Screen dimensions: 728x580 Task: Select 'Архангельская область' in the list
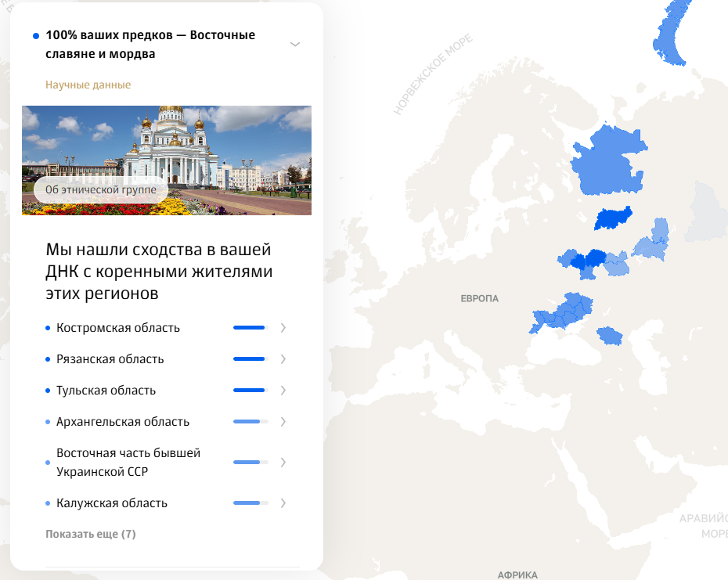122,422
